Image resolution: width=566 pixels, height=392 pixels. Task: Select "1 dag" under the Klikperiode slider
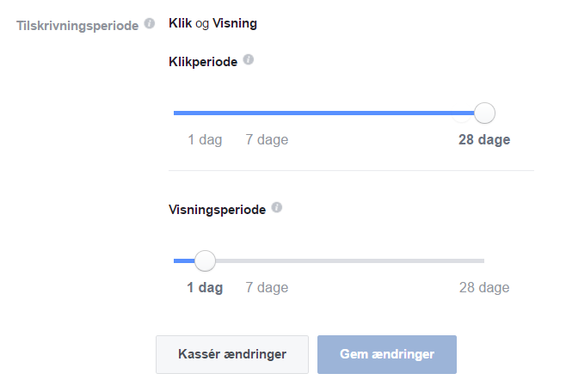pyautogui.click(x=205, y=140)
